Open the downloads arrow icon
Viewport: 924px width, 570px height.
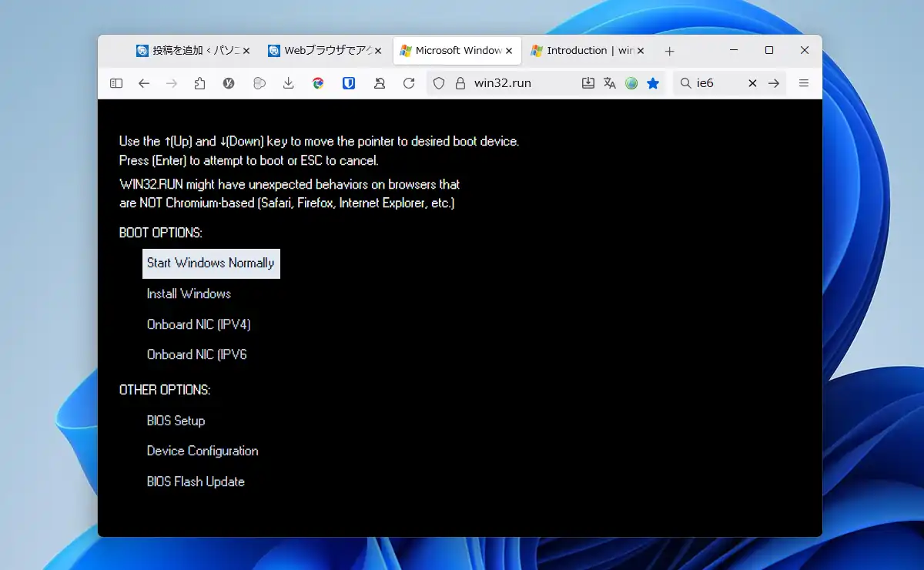point(289,83)
